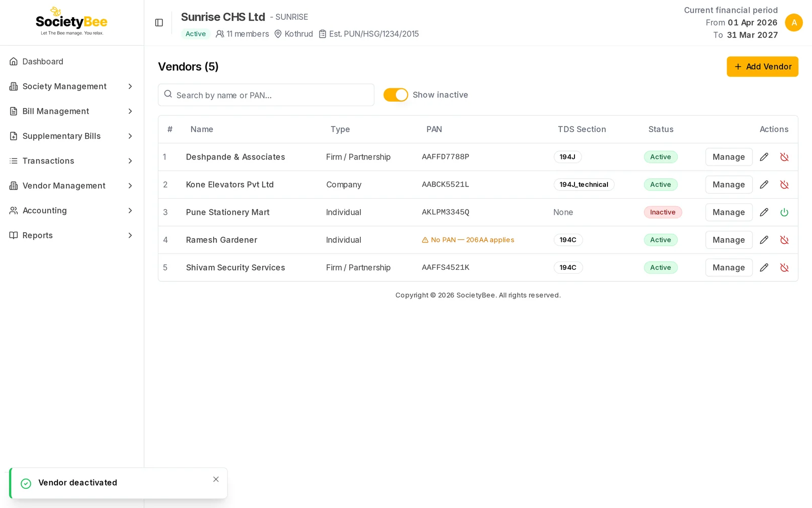This screenshot has width=812, height=508.
Task: Edit Pune Stationery Mart pencil icon
Action: point(764,212)
